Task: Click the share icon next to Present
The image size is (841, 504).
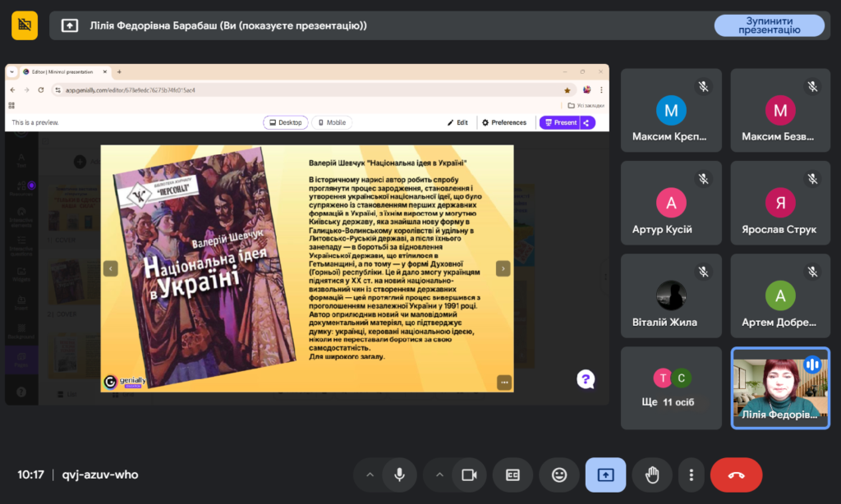Action: (587, 122)
